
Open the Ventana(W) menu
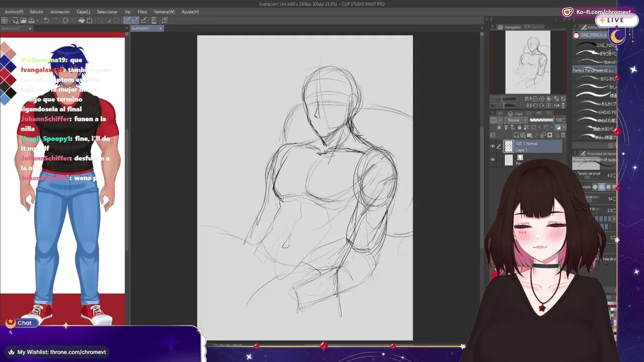[x=164, y=12]
